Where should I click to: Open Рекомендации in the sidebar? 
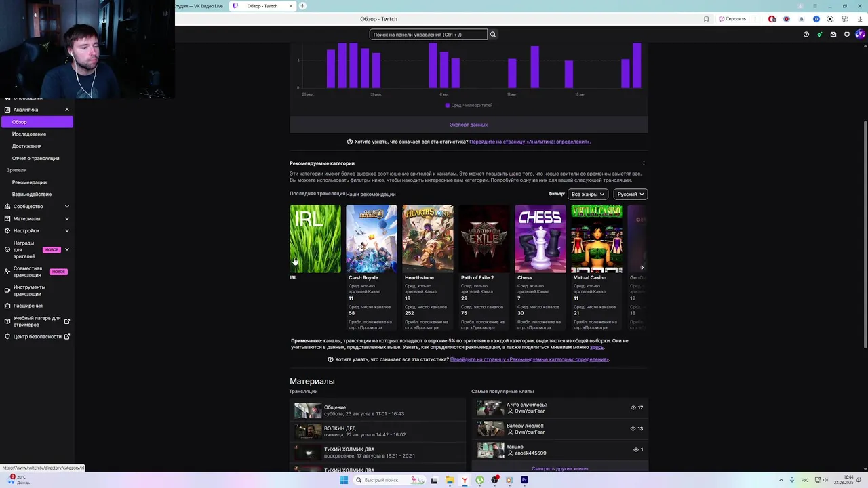29,182
